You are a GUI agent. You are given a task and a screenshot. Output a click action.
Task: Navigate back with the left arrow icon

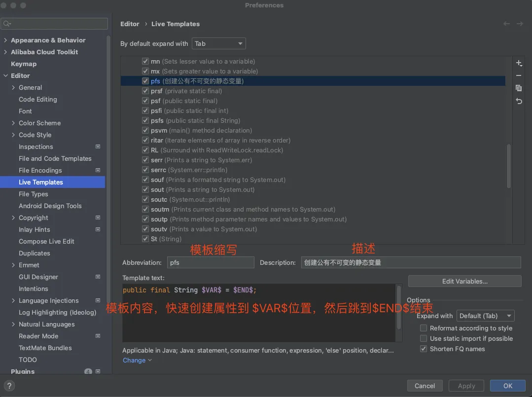pos(506,24)
